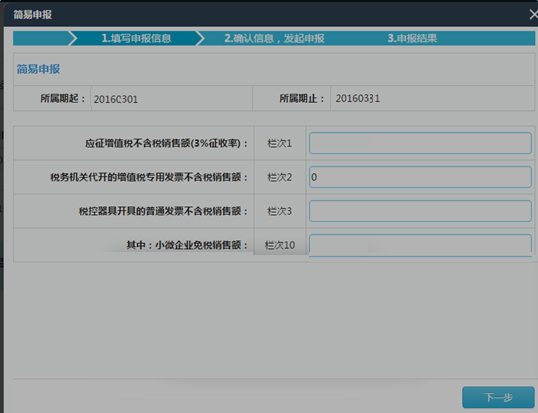
Task: Click the 栏次10 小微企业免税销售额 input
Action: tap(420, 245)
